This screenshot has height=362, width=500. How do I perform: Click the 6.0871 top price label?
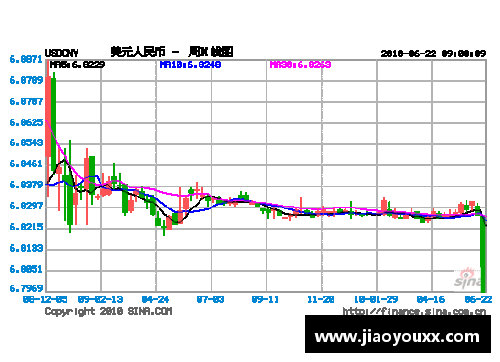(26, 60)
